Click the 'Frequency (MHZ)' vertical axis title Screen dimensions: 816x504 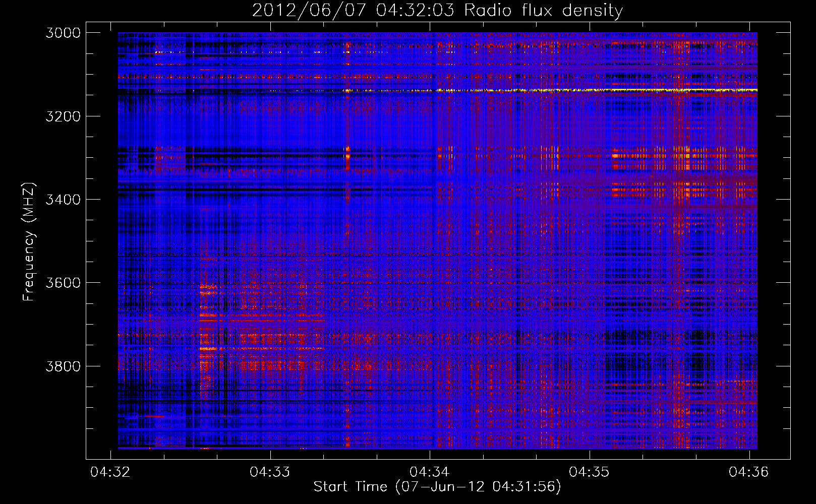(x=29, y=241)
